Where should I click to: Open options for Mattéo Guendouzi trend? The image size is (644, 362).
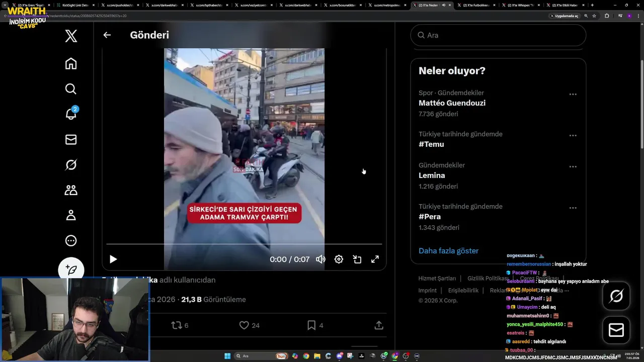[573, 94]
